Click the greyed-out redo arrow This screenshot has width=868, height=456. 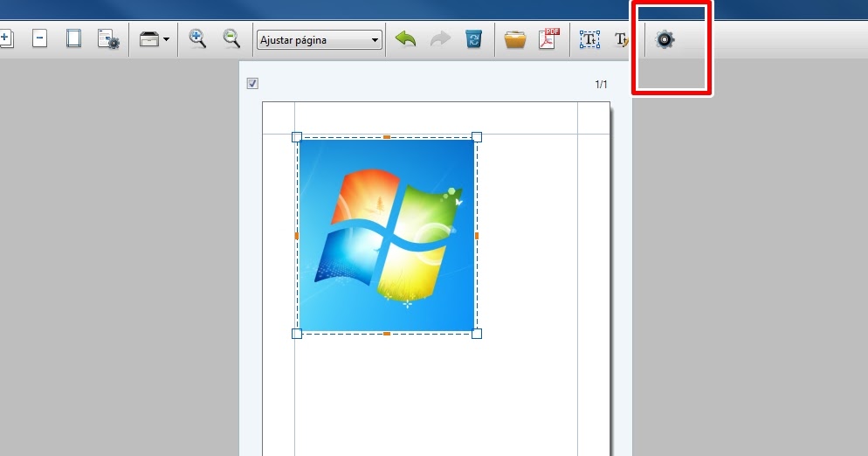pyautogui.click(x=440, y=39)
